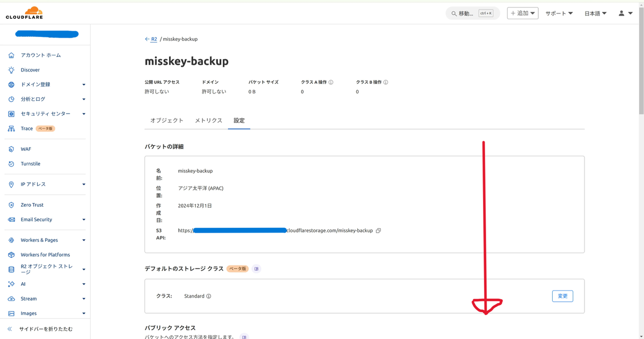Show info next to Standard class
Image resolution: width=644 pixels, height=339 pixels.
click(209, 296)
